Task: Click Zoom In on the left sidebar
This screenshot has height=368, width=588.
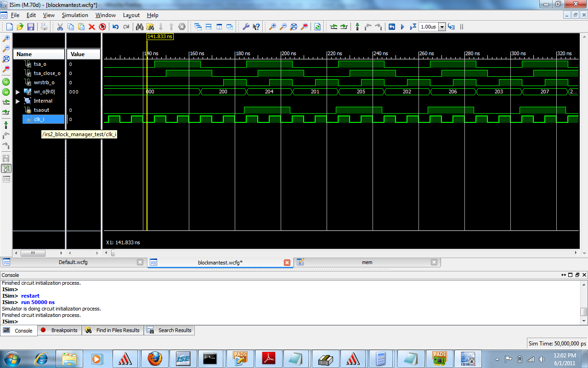Action: (x=6, y=38)
